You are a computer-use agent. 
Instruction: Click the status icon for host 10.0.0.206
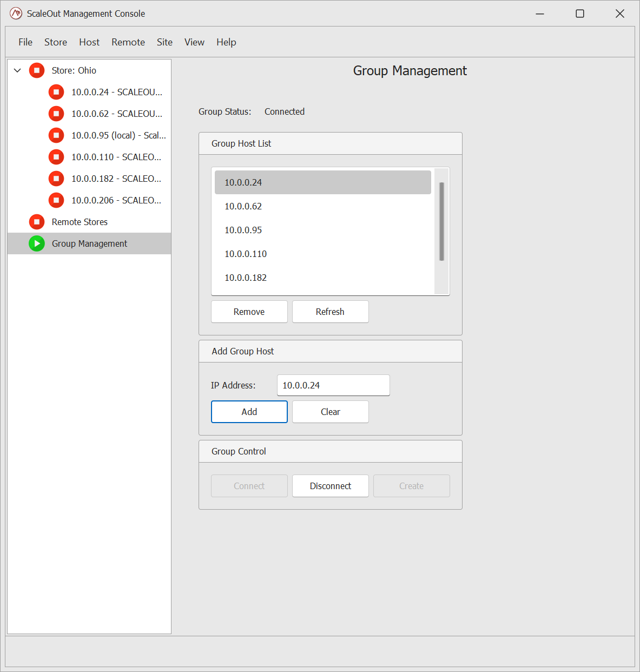click(x=56, y=200)
